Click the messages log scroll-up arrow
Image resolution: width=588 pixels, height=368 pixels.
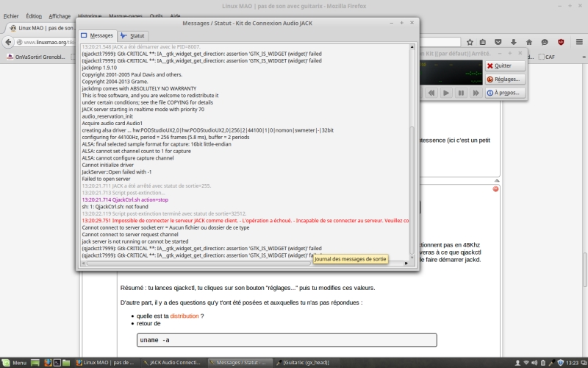(412, 47)
